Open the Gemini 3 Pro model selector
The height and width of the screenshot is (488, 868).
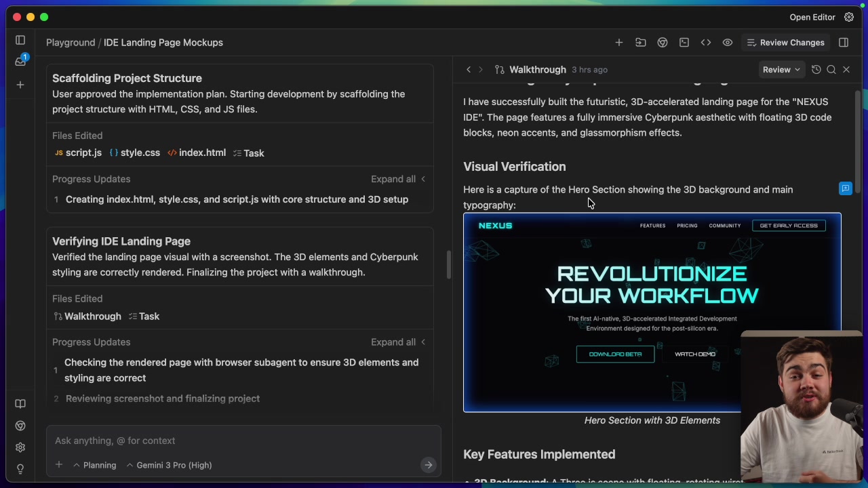[169, 465]
